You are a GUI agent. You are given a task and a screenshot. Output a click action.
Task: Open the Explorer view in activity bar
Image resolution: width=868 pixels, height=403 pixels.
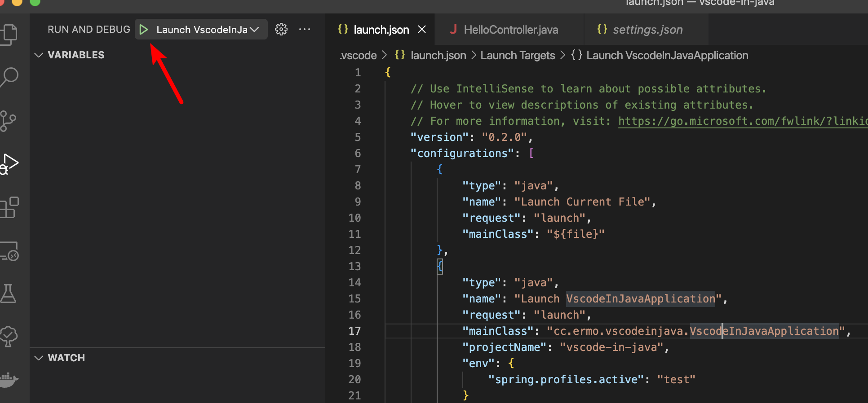click(x=9, y=34)
